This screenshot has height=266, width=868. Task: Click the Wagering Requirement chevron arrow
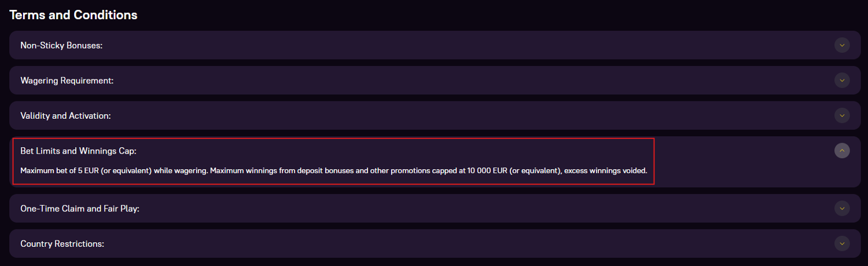tap(842, 81)
